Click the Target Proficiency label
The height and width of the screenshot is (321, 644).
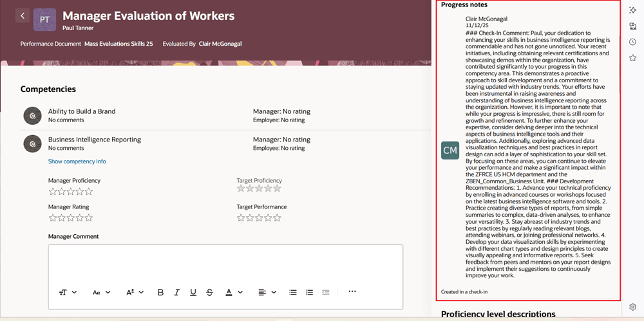point(259,180)
